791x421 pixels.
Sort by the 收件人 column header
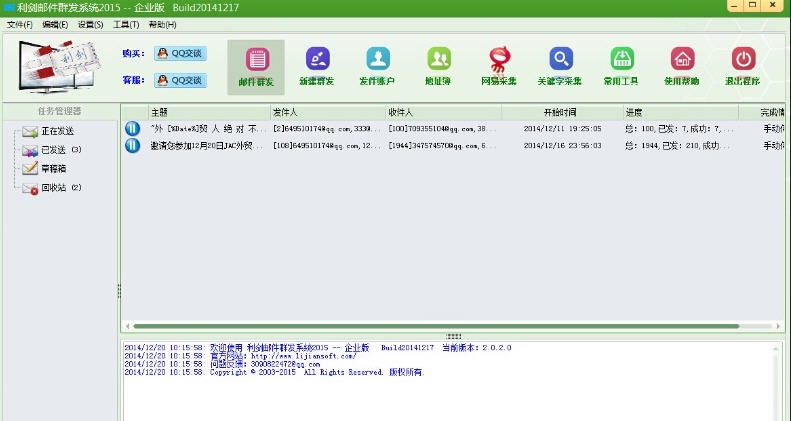click(x=443, y=112)
